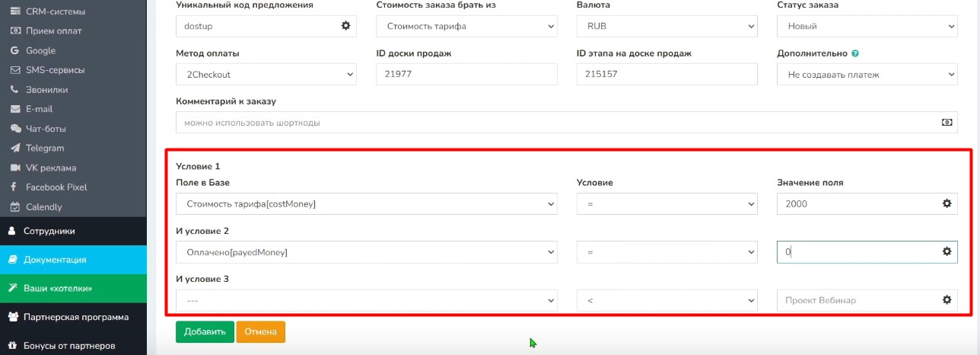Click the Дополнительно help question icon
Screen dimensions: 980x355
855,53
